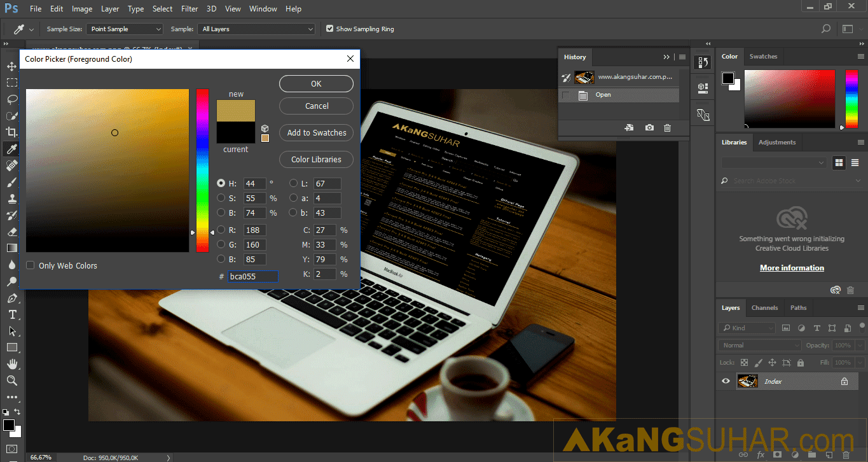Image resolution: width=868 pixels, height=462 pixels.
Task: Open the File menu
Action: click(36, 9)
